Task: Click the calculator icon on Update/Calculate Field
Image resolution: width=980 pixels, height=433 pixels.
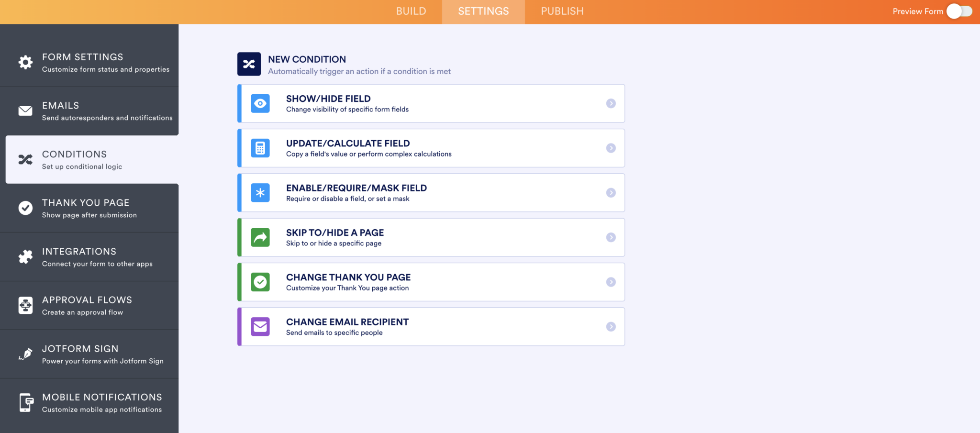Action: pyautogui.click(x=260, y=148)
